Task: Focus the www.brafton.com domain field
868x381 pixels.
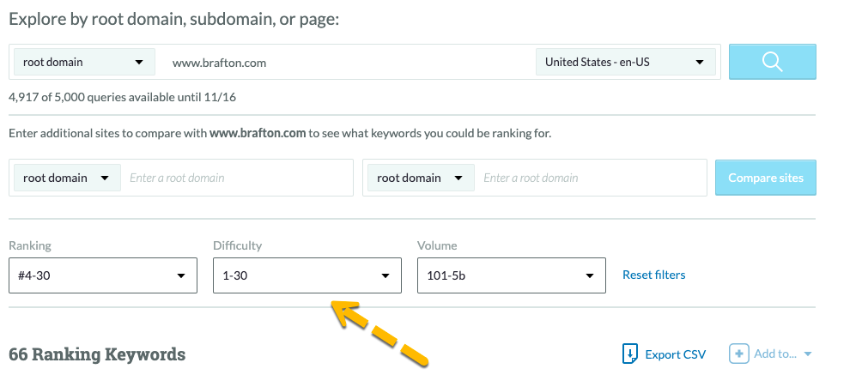Action: 343,62
